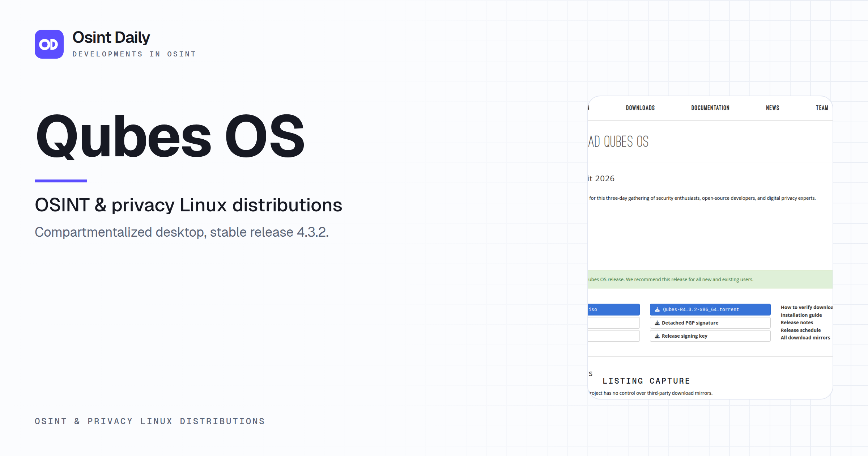Open the How to verify downloads link
This screenshot has width=868, height=456.
[807, 307]
